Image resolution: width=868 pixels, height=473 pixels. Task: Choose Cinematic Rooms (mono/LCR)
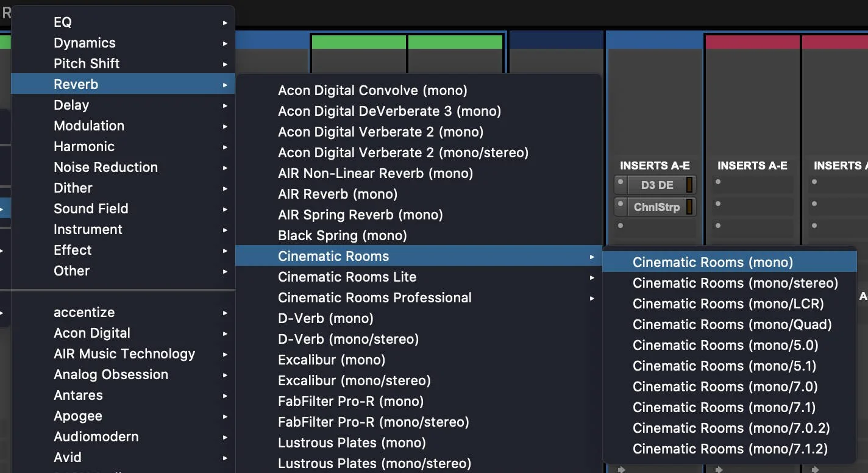tap(730, 304)
